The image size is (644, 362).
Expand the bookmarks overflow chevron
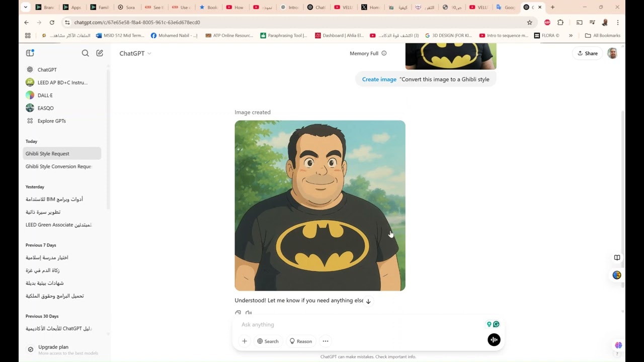pos(571,36)
